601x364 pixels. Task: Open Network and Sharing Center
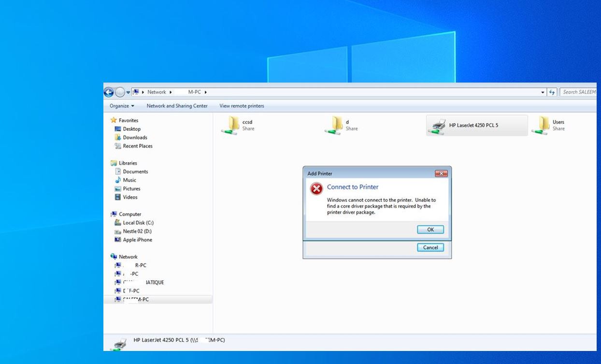coord(177,106)
